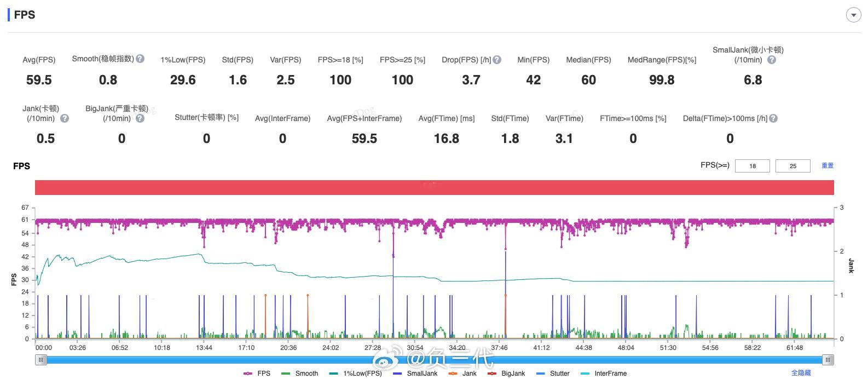868x379 pixels.
Task: Open help icon beside SmallJank (/10min)
Action: pos(772,60)
